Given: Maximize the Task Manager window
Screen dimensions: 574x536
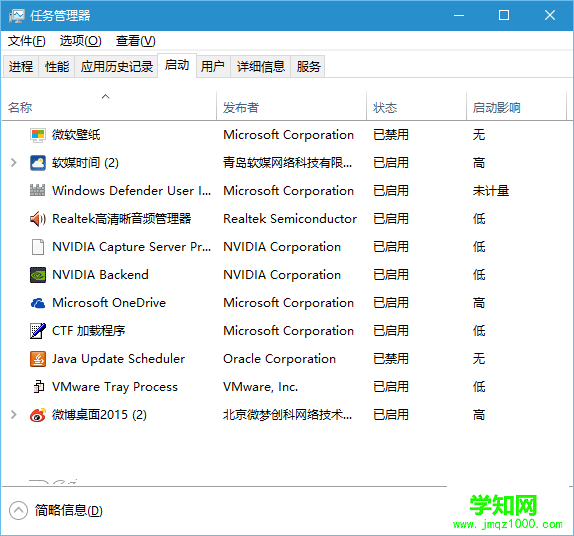Looking at the screenshot, I should 504,15.
